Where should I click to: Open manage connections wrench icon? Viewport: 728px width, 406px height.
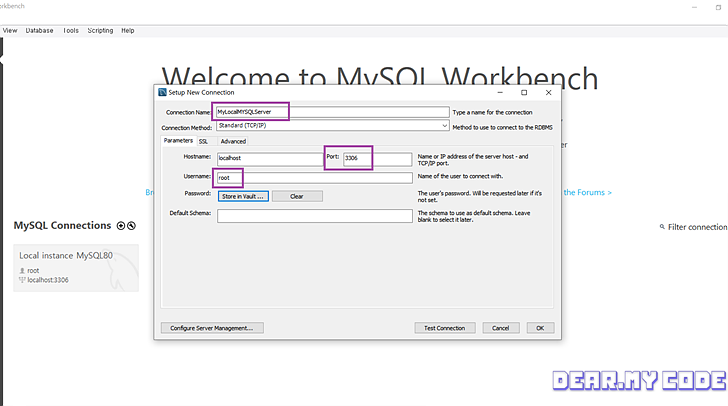(x=131, y=226)
